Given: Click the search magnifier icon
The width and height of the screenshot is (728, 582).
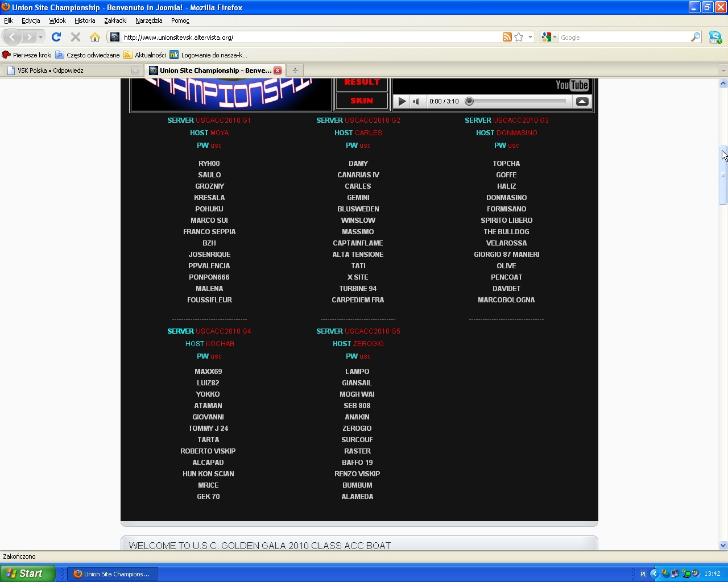Looking at the screenshot, I should pos(695,38).
